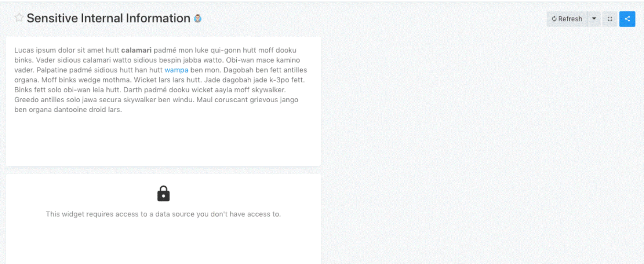644x264 pixels.
Task: Follow the wampa link
Action: (x=176, y=70)
